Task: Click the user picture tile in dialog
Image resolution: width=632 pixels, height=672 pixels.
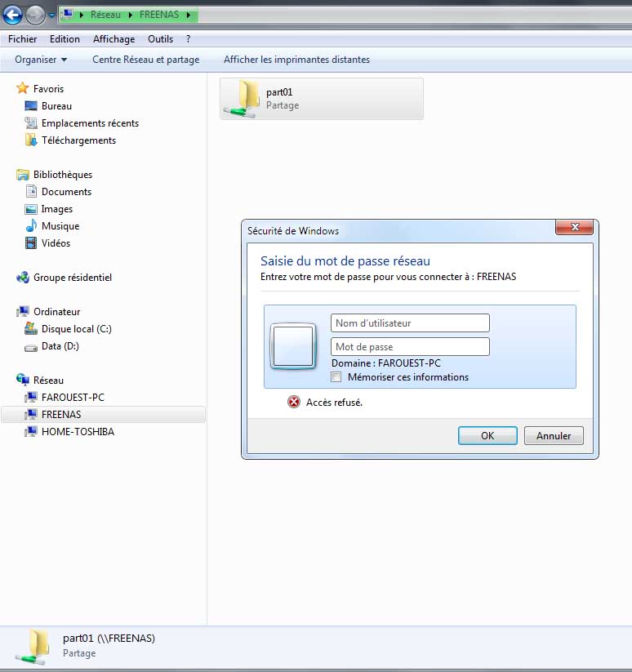Action: (293, 346)
